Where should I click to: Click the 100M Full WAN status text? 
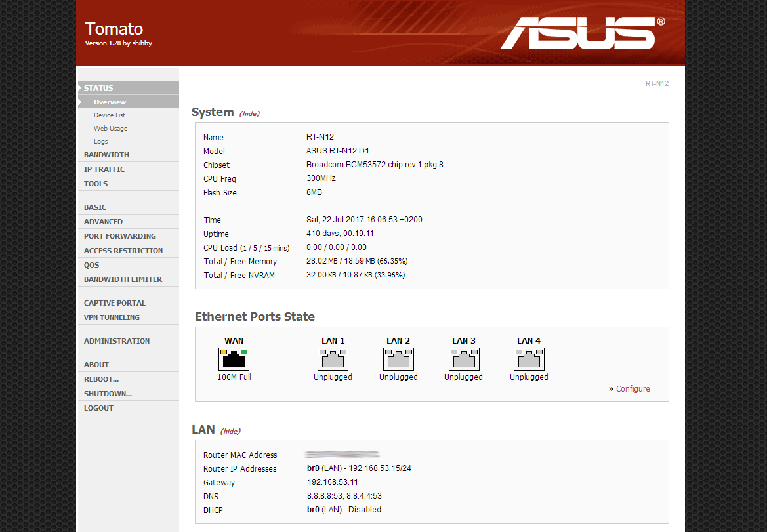pos(234,377)
